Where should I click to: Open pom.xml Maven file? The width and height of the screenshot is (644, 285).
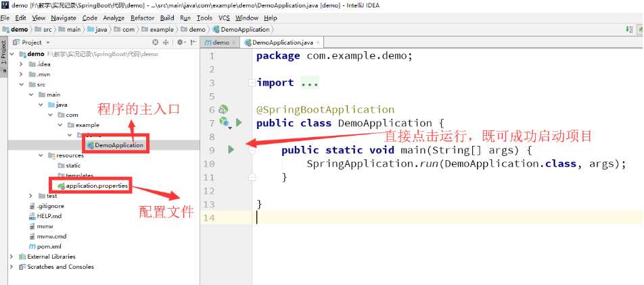(x=45, y=247)
